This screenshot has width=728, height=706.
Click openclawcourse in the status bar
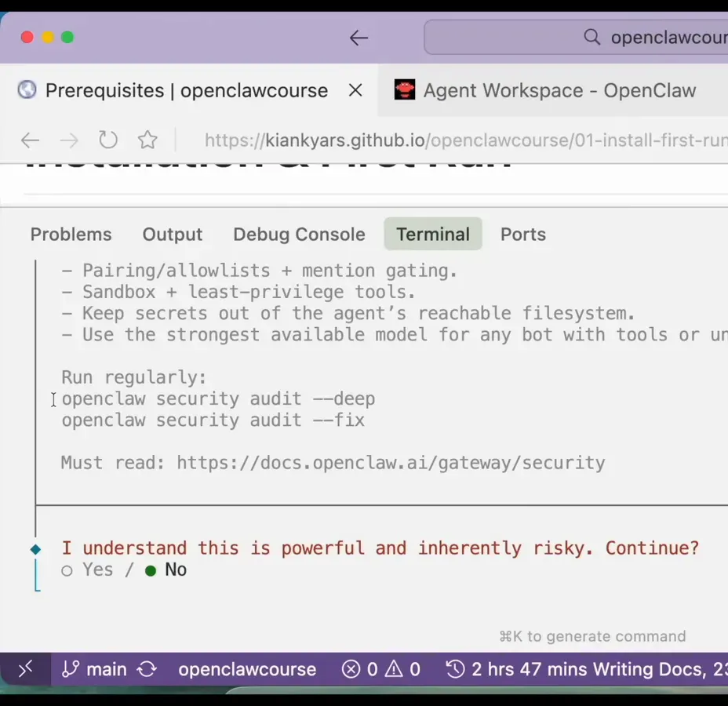coord(247,669)
